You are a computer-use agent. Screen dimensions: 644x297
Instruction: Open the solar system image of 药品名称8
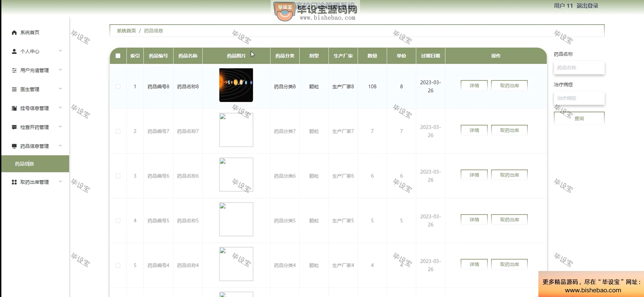236,85
